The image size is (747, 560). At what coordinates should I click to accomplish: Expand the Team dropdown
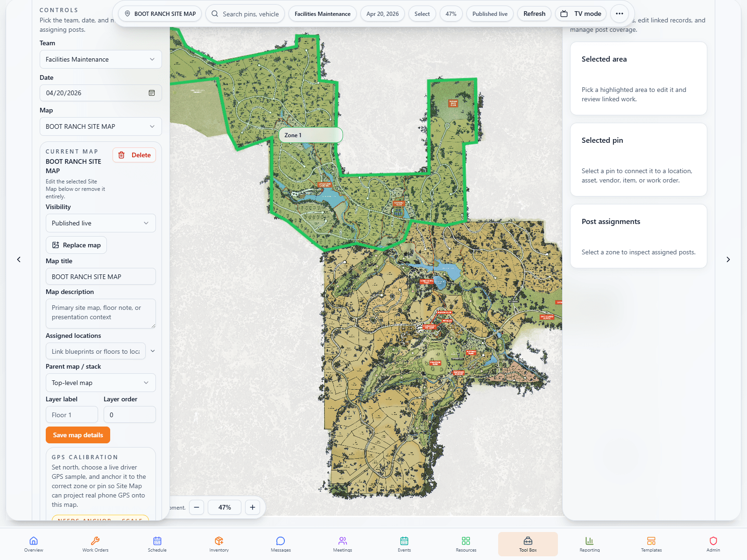tap(100, 59)
